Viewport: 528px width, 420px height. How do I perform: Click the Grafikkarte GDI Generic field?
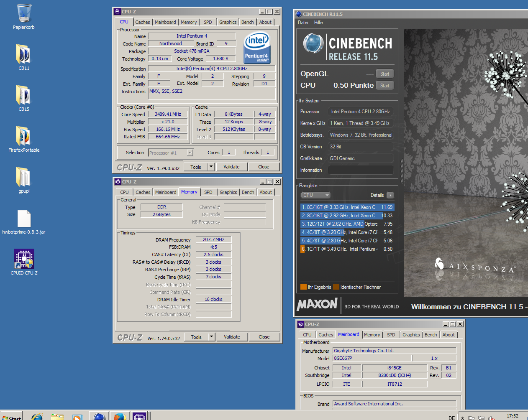[361, 158]
